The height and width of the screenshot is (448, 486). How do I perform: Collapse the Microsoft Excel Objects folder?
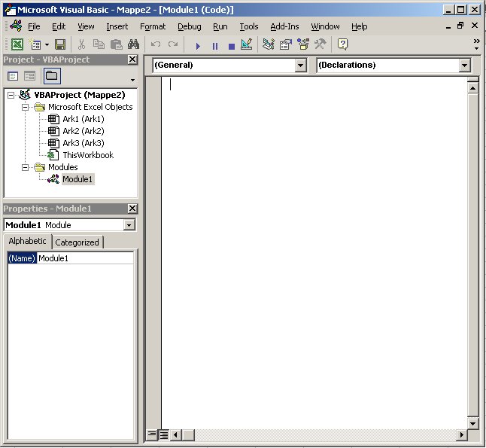tap(25, 107)
